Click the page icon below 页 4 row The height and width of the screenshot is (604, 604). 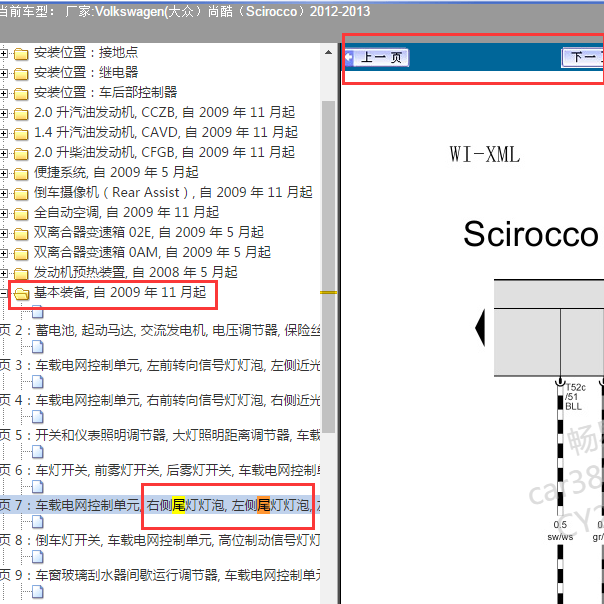point(37,417)
